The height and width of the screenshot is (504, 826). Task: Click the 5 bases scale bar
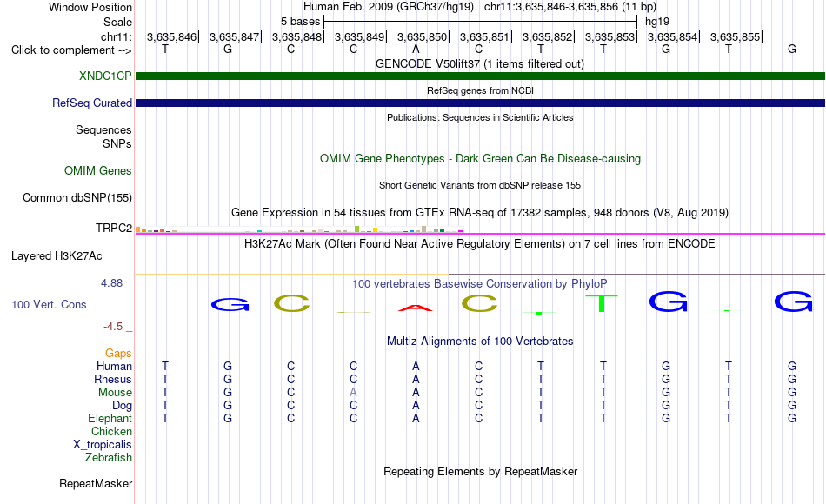[481, 22]
